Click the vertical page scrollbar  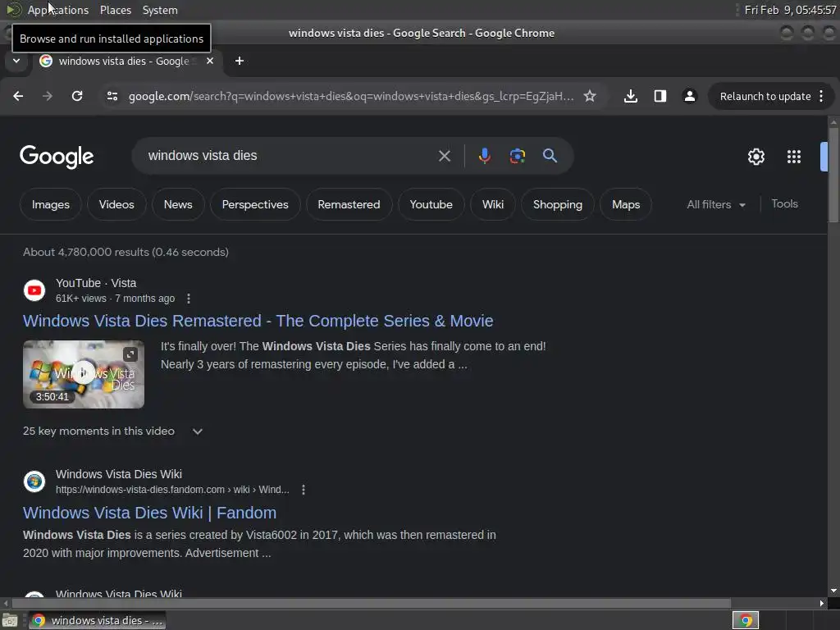point(833,174)
